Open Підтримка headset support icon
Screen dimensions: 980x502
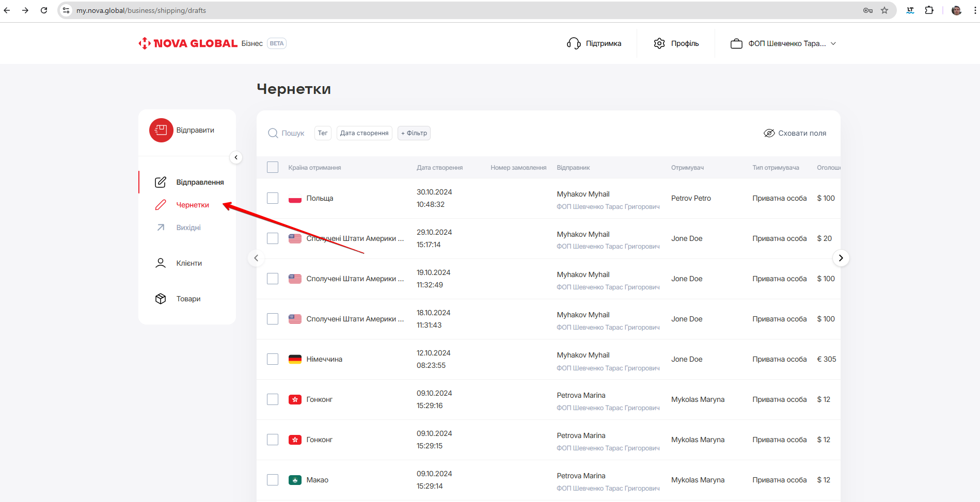click(x=574, y=43)
